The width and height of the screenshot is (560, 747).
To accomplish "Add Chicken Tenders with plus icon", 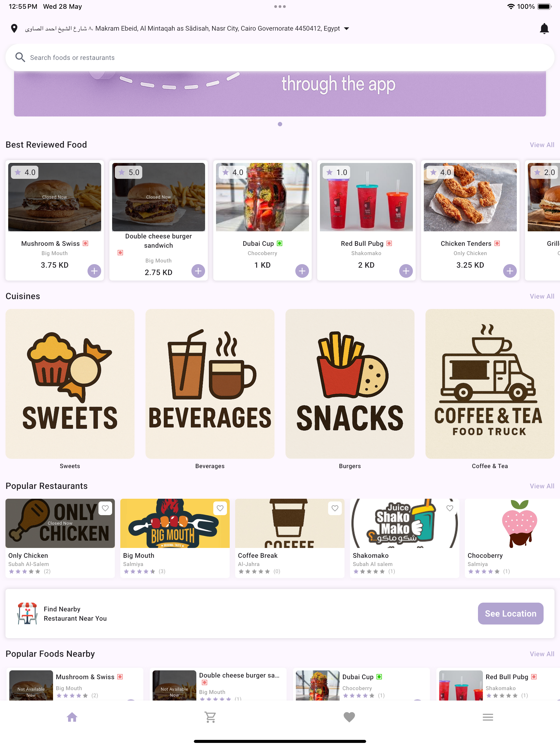I will click(x=510, y=271).
